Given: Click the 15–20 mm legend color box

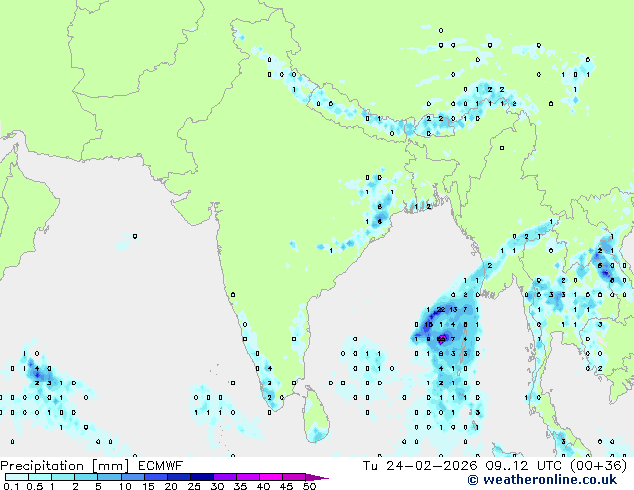Looking at the screenshot, I should pyautogui.click(x=156, y=477).
